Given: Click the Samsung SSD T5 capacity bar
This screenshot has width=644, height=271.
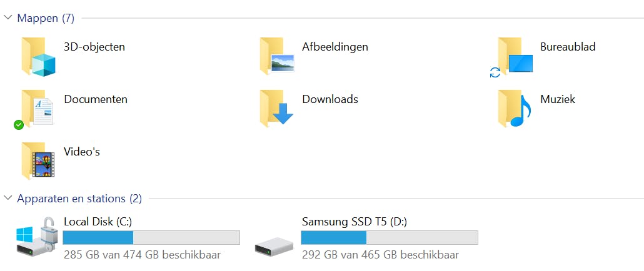Looking at the screenshot, I should pos(390,237).
